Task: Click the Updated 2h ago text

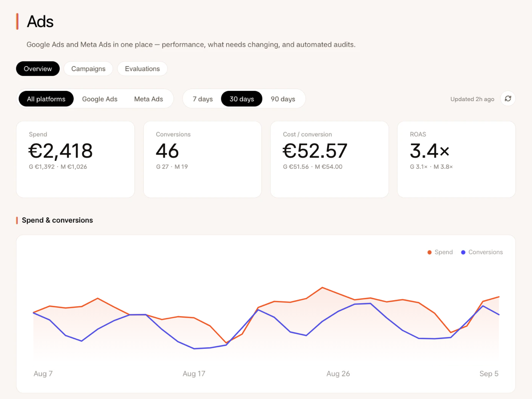Action: click(472, 99)
